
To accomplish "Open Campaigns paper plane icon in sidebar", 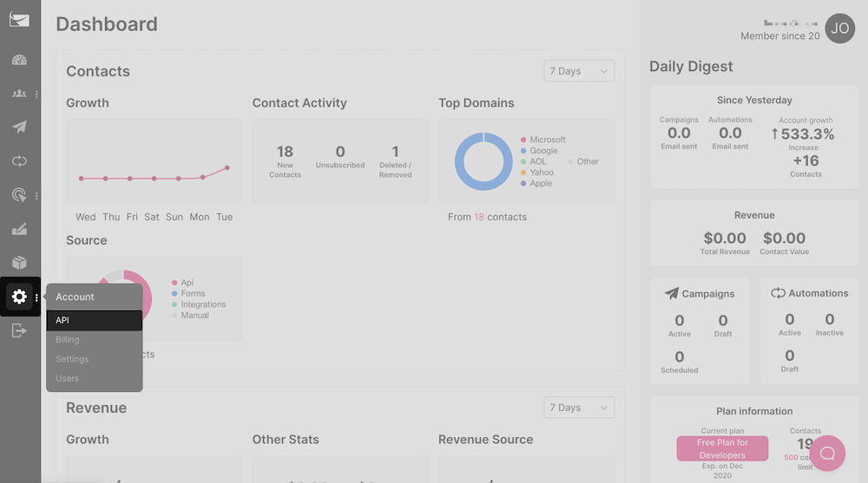I will tap(19, 127).
